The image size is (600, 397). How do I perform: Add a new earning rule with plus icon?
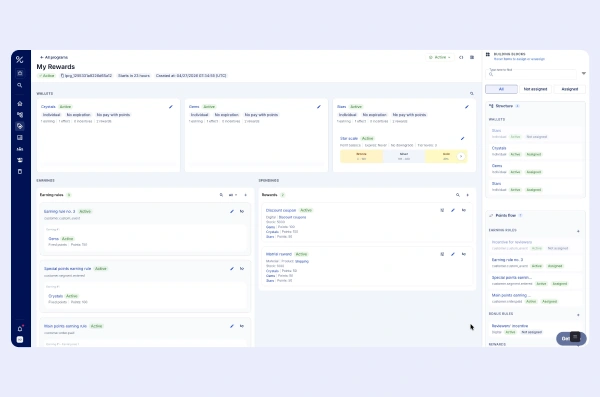[246, 195]
